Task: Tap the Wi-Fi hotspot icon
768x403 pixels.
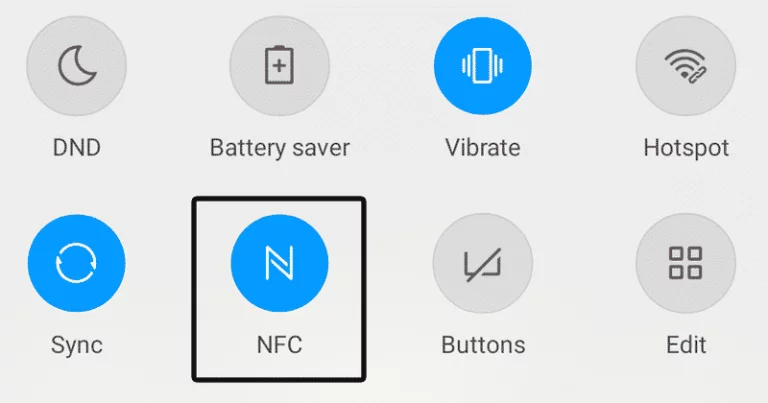Action: point(686,66)
